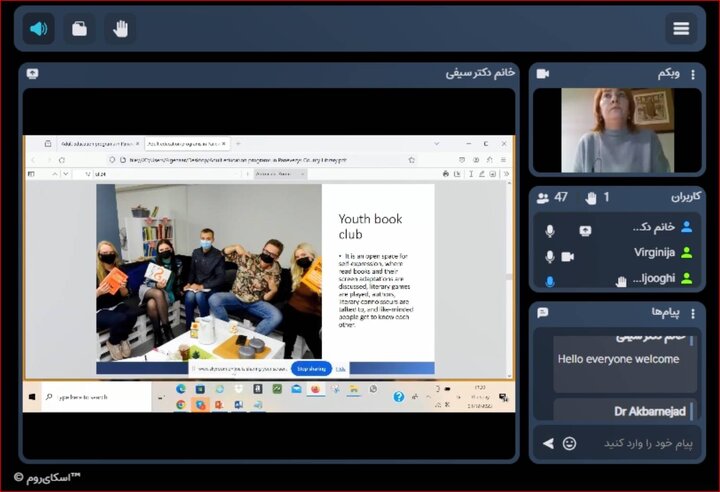Send the chat message with arrow button
Viewport: 720px width, 492px height.
click(547, 442)
